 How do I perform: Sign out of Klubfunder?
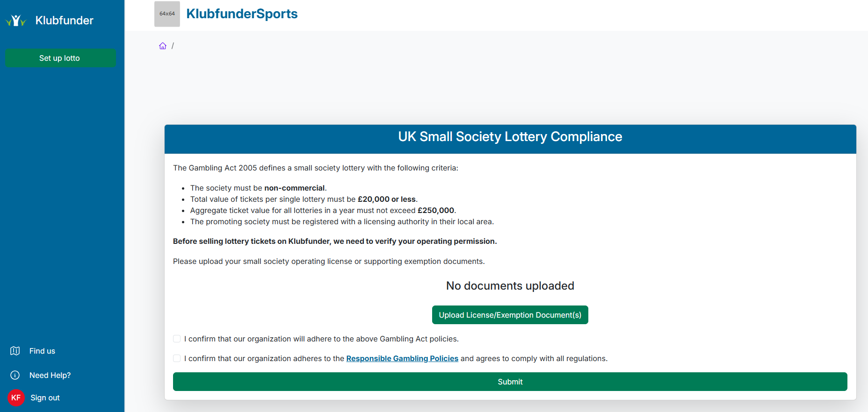(x=44, y=398)
